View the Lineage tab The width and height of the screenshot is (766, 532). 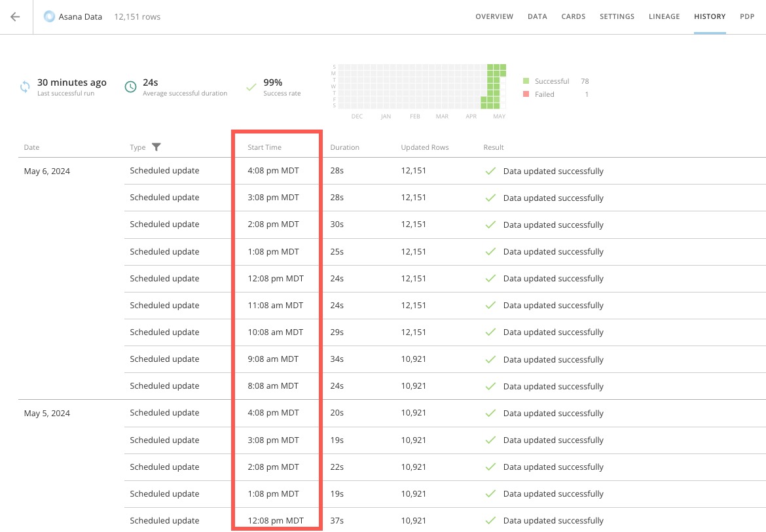(664, 17)
